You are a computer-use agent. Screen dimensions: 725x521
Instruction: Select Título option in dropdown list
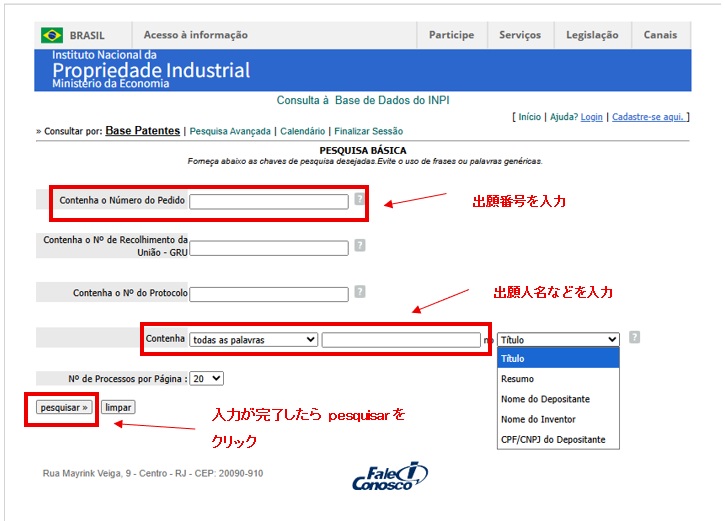tap(558, 358)
